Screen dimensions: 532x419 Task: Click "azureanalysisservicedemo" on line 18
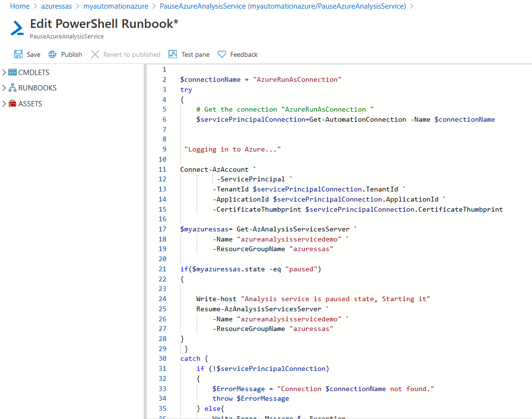coord(289,240)
